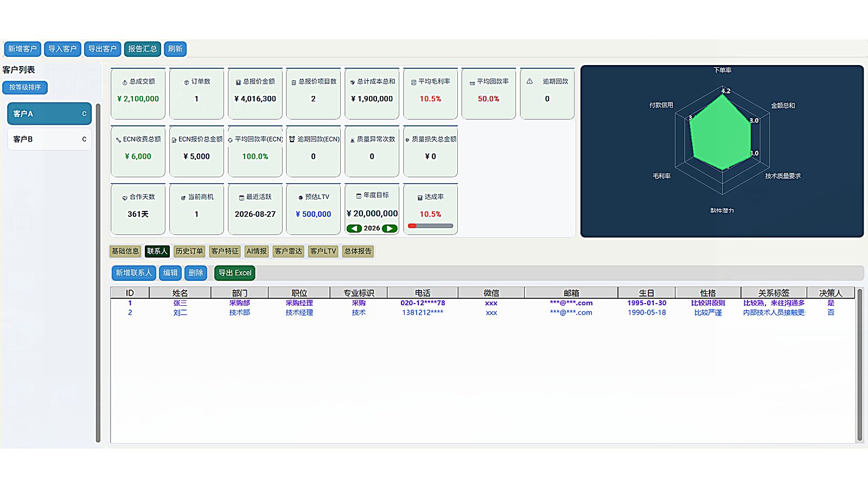This screenshot has height=488, width=868.
Task: Click the icon beside 预估LTV
Action: [301, 197]
